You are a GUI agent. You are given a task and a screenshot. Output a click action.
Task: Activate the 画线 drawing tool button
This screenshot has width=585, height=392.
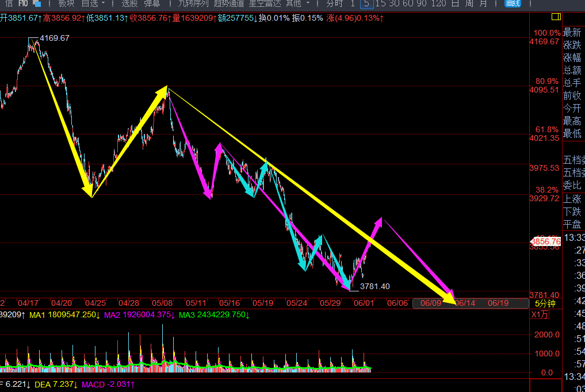[513, 3]
